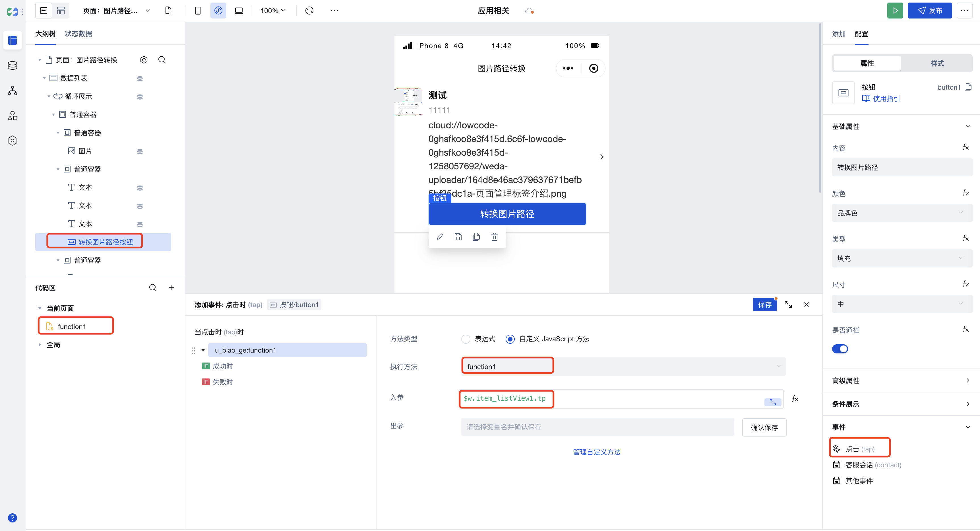Open the 执行方法 function1 dropdown
The image size is (980, 531).
pyautogui.click(x=624, y=367)
